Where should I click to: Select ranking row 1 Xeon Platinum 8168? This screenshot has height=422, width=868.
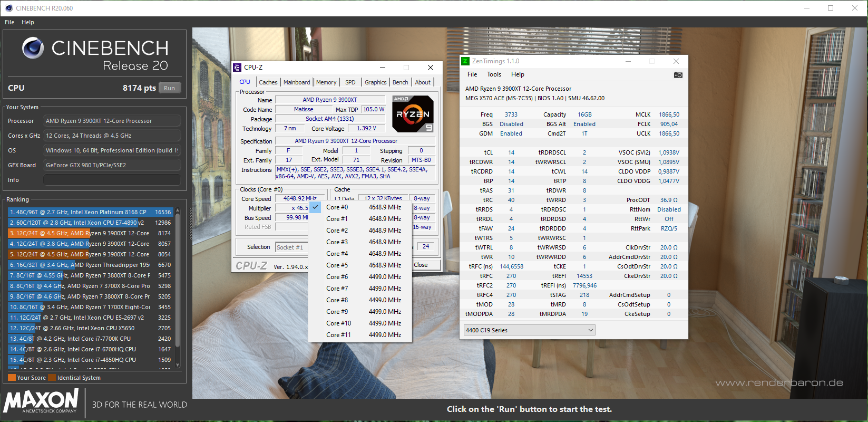90,212
